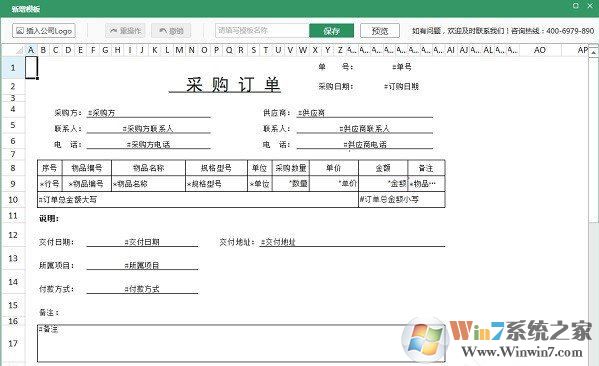The image size is (599, 366).
Task: Click the #供应商联系人 cell
Action: [365, 129]
